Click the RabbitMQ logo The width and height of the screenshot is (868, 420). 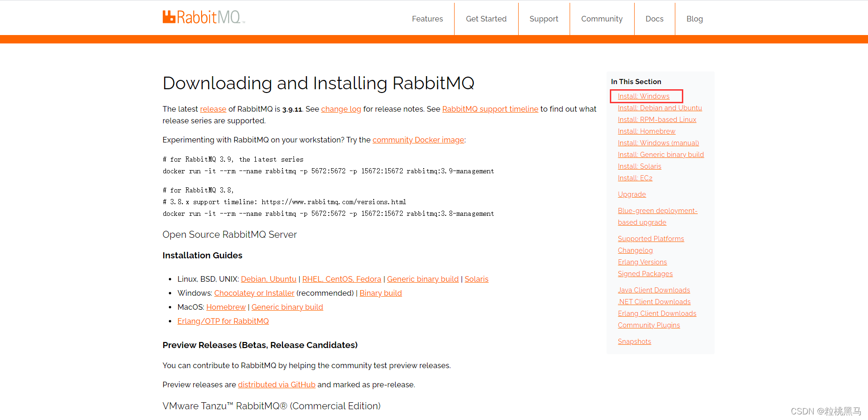pyautogui.click(x=203, y=17)
